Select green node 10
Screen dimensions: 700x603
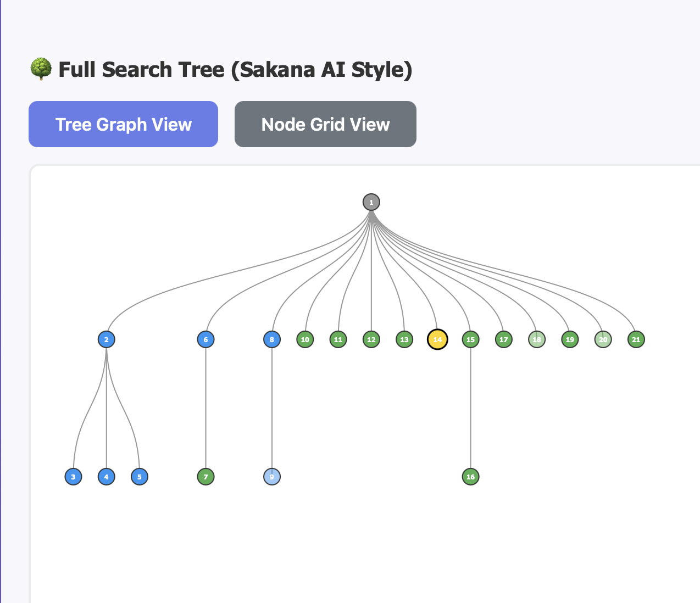[305, 339]
